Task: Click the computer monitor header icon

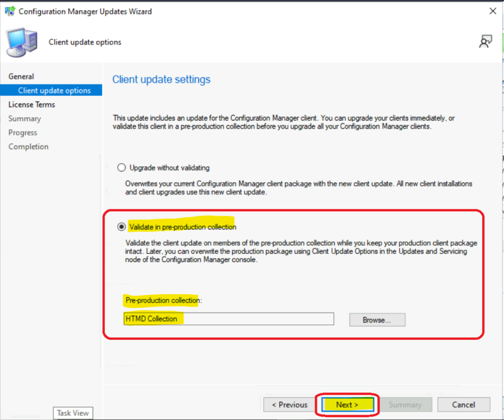Action: click(22, 42)
